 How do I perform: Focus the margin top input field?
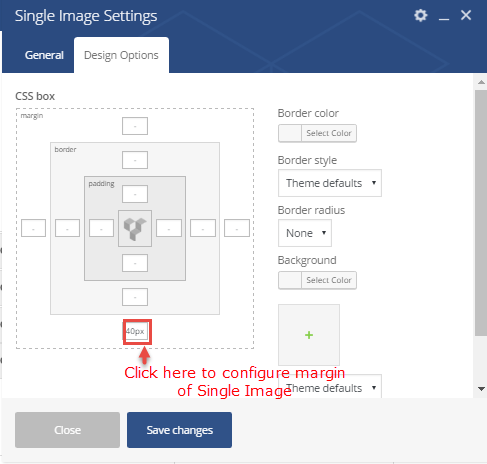[x=135, y=126]
